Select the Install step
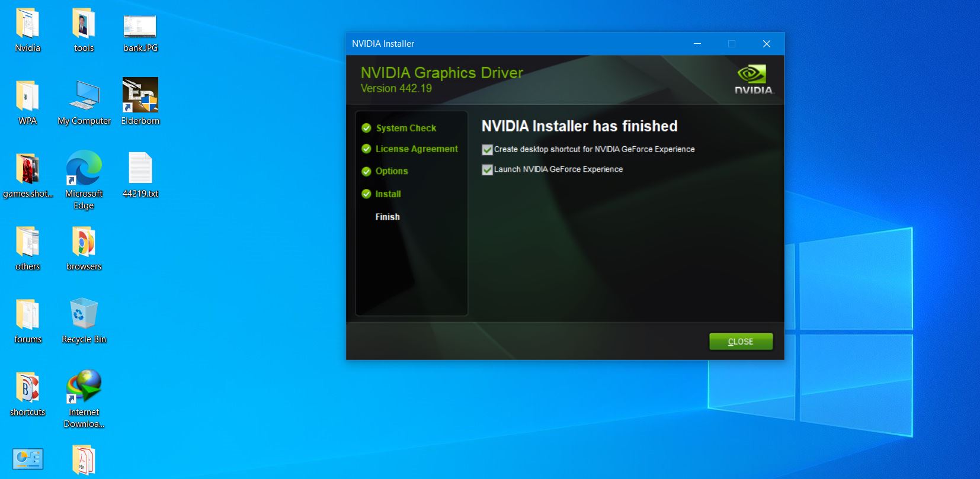 [388, 194]
